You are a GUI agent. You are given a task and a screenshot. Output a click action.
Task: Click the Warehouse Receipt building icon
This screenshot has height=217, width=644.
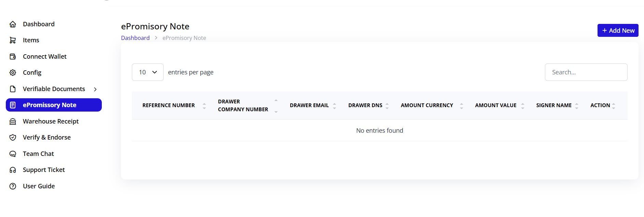(13, 121)
